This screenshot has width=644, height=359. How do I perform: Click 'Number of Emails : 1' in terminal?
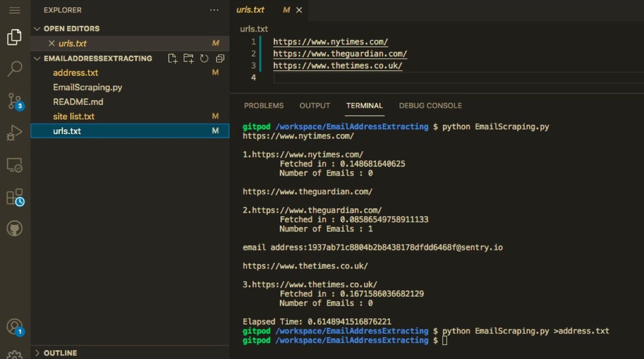coord(326,229)
